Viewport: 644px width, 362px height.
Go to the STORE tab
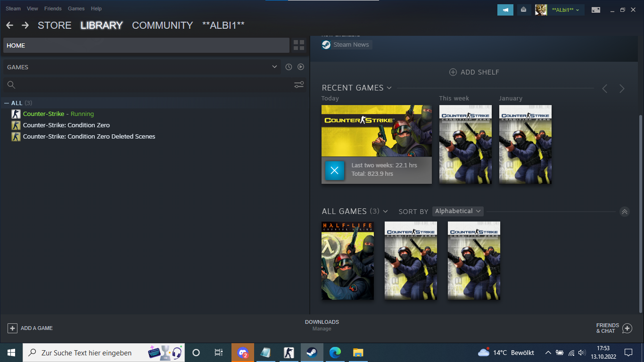pyautogui.click(x=55, y=25)
